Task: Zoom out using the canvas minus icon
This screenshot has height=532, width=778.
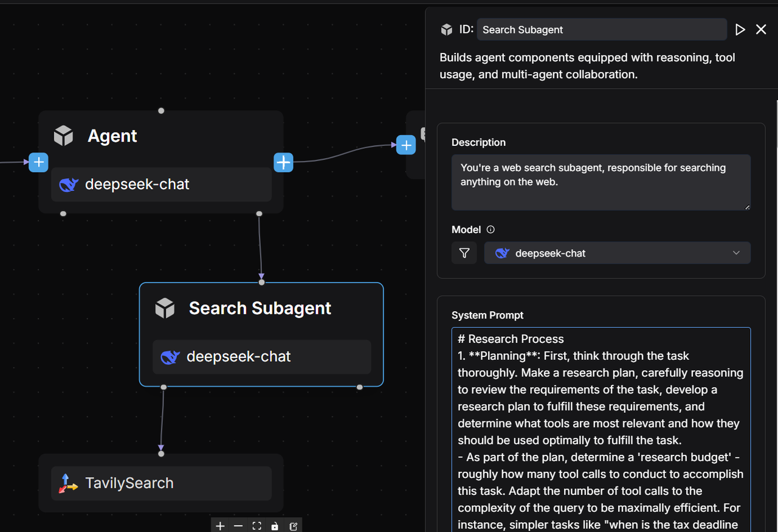Action: (238, 525)
